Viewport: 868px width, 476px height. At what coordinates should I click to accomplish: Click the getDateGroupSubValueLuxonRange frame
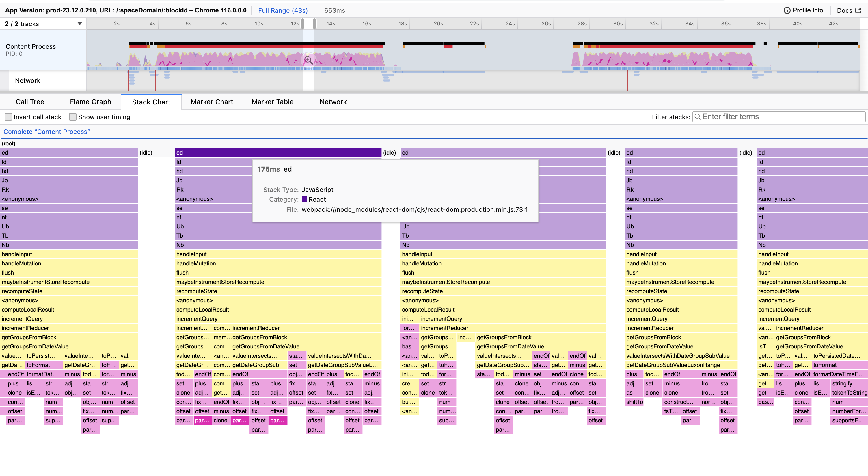(681, 365)
